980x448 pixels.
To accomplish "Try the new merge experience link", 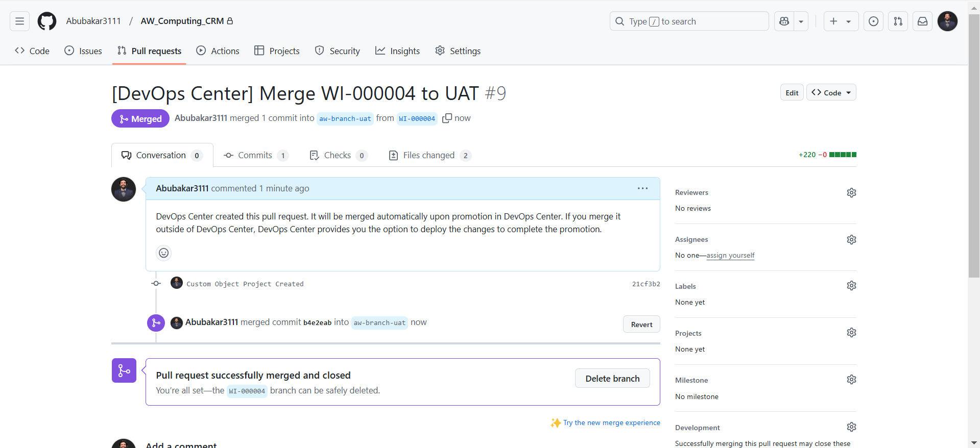I will click(x=611, y=422).
